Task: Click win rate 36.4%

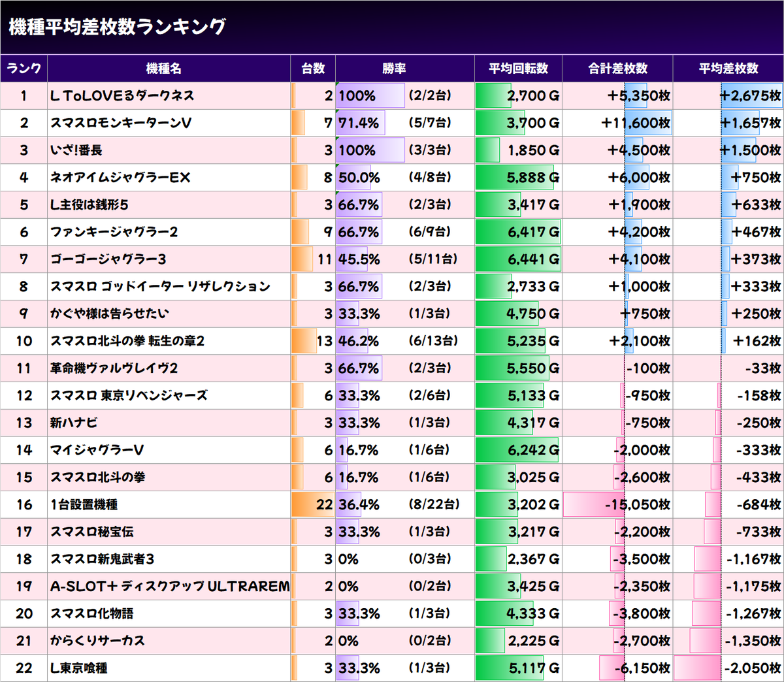Action: coord(359,504)
